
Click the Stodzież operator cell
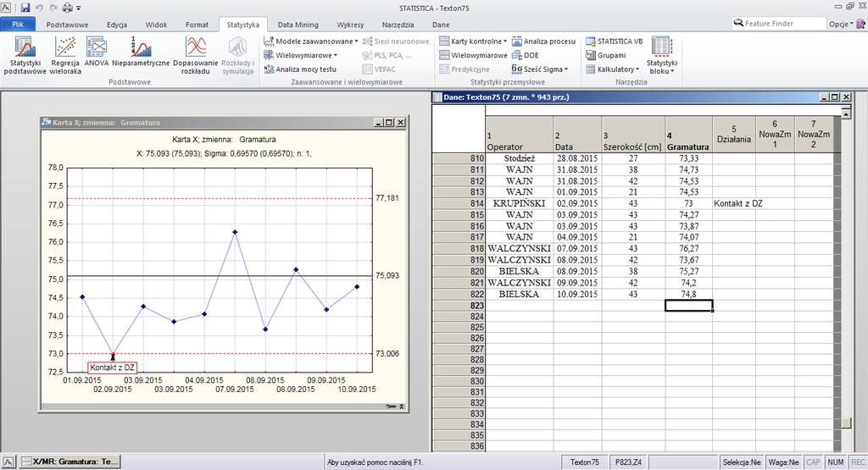pyautogui.click(x=520, y=158)
